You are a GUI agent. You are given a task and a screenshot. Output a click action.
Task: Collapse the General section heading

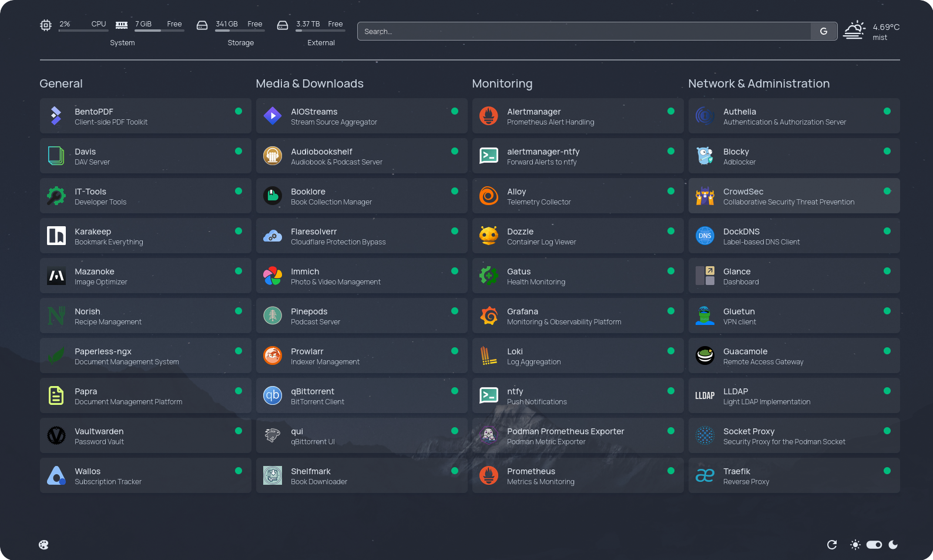61,83
